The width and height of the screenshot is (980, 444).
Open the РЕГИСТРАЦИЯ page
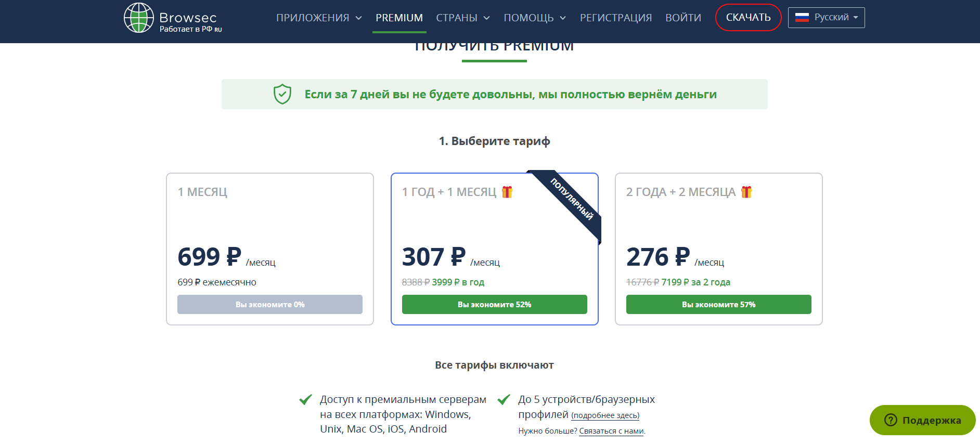[616, 17]
